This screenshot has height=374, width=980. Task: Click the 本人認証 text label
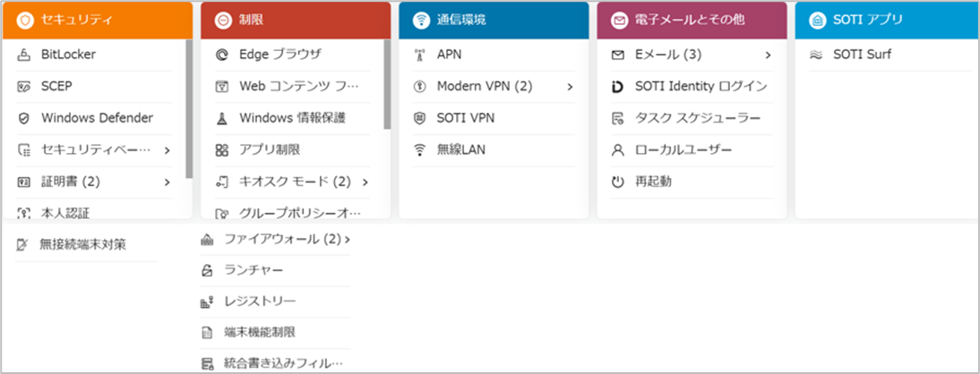[65, 214]
